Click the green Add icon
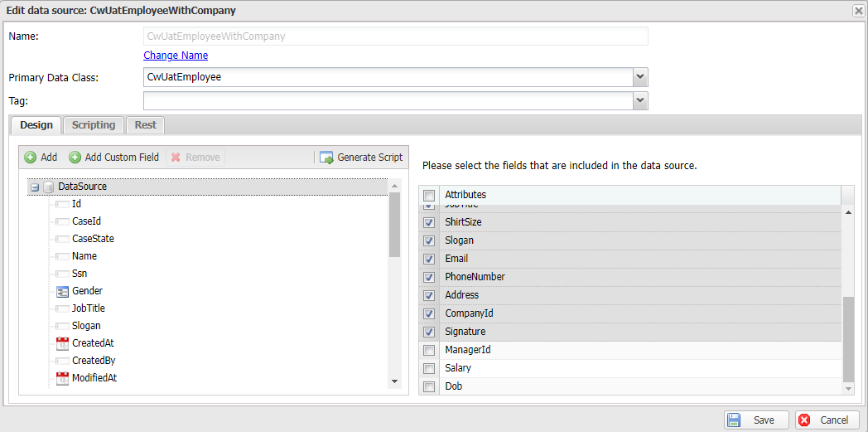Image resolution: width=868 pixels, height=432 pixels. tap(31, 158)
